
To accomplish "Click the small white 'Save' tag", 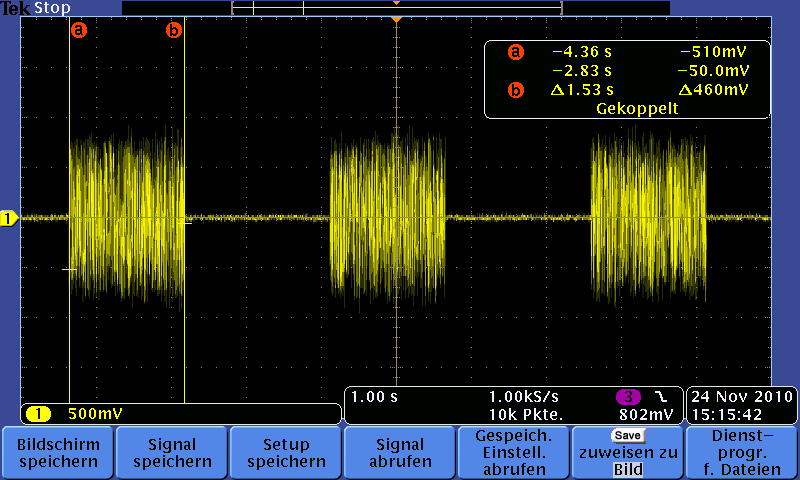I will click(628, 436).
